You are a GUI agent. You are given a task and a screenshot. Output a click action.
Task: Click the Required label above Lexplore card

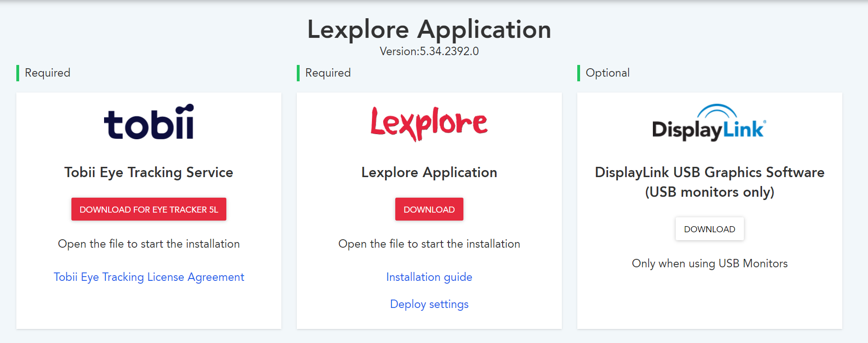[x=328, y=73]
